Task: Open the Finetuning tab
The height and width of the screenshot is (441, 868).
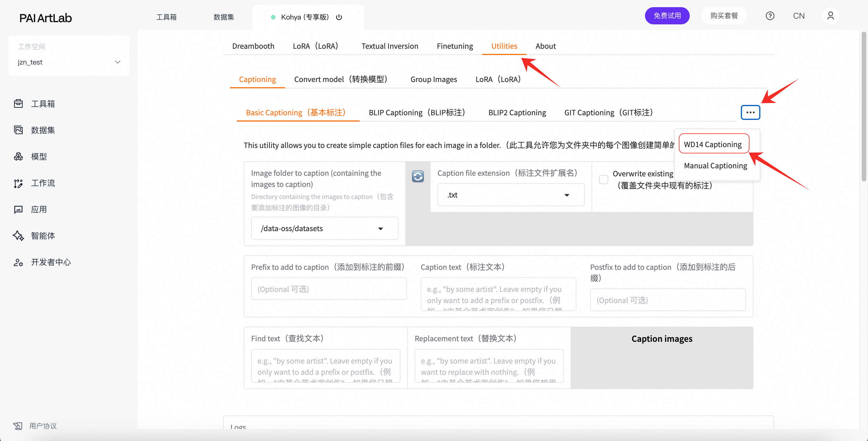Action: (455, 46)
